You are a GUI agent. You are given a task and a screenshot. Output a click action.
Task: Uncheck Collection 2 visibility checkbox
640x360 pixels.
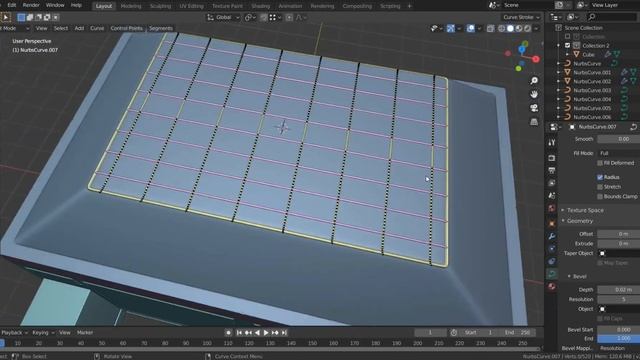567,45
